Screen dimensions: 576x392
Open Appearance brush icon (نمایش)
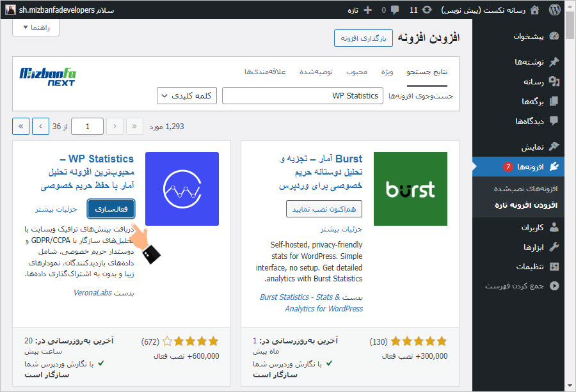[x=554, y=146]
